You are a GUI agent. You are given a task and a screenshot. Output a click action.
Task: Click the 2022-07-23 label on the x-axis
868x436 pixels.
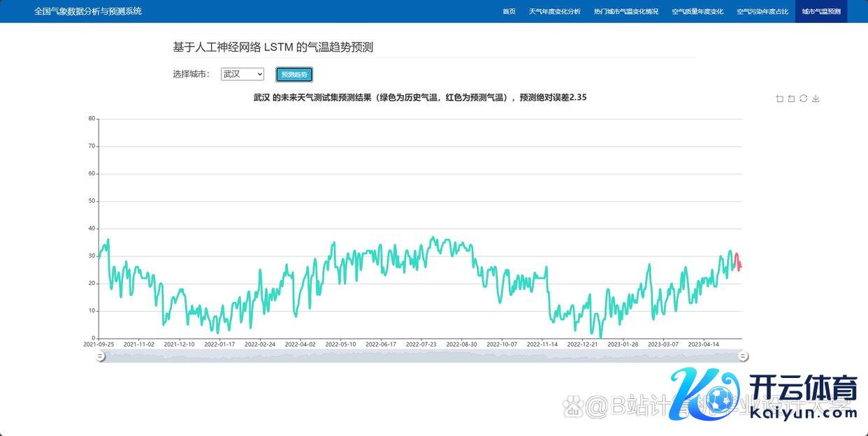point(421,344)
